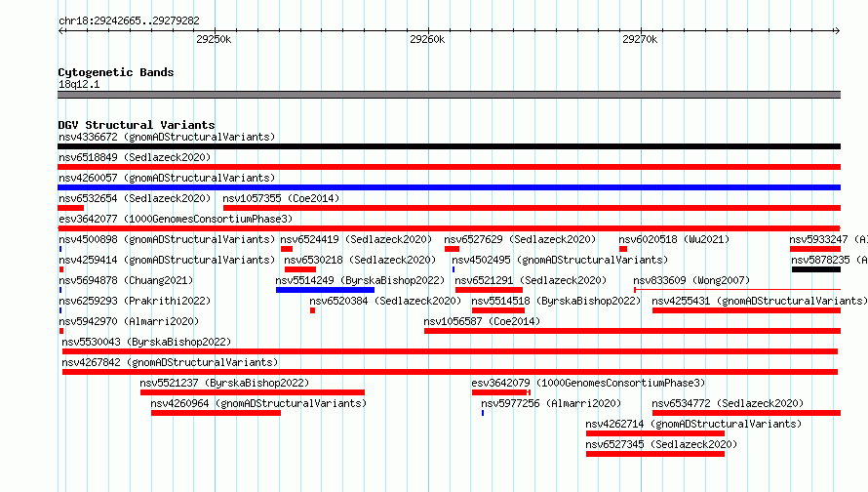The width and height of the screenshot is (868, 492).
Task: Click nsv6520384 (Sedlazeck2020) label
Action: [385, 301]
